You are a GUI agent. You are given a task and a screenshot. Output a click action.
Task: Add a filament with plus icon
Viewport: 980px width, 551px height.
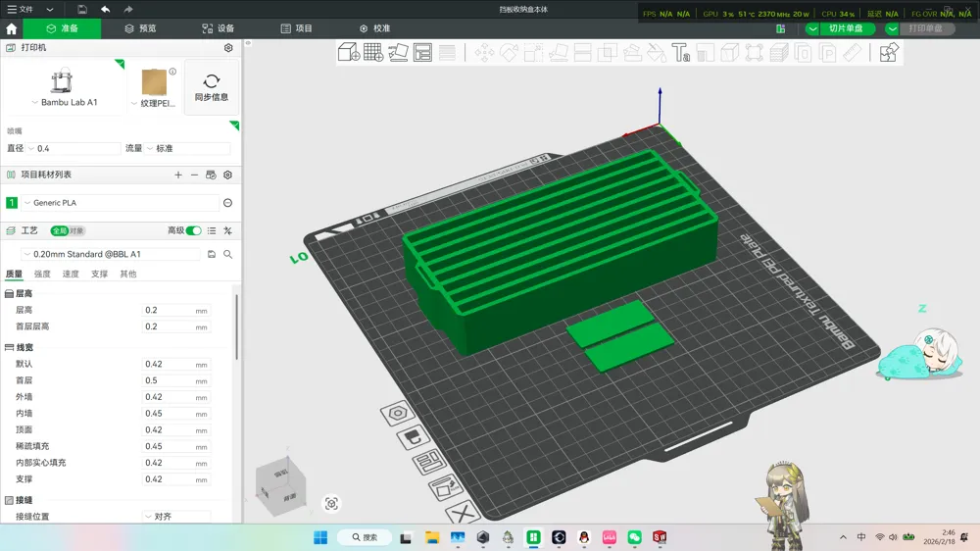coord(178,175)
